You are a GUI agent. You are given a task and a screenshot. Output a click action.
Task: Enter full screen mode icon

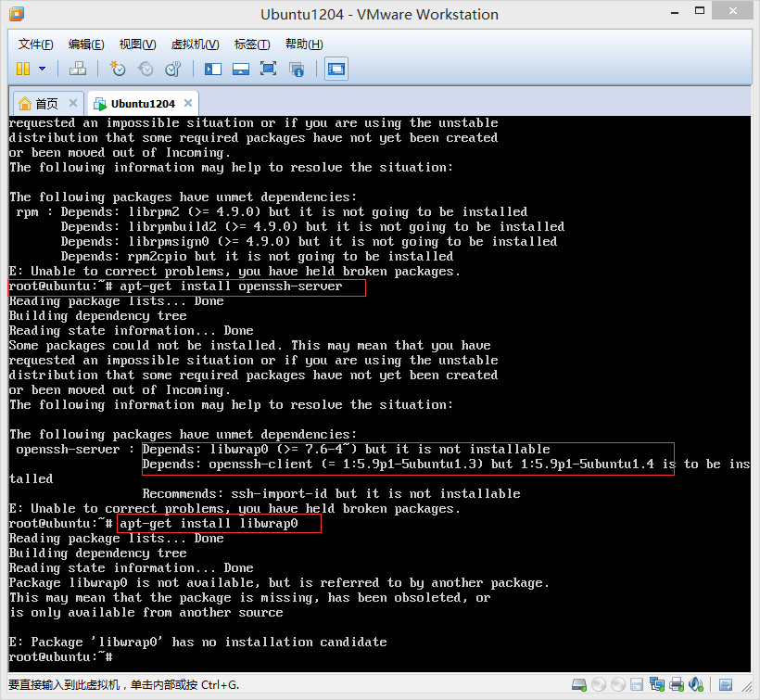tap(268, 69)
